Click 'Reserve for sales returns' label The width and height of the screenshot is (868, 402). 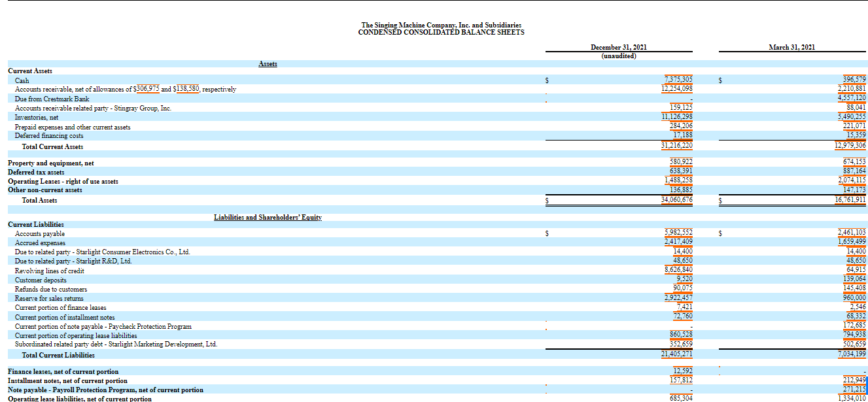pyautogui.click(x=49, y=298)
